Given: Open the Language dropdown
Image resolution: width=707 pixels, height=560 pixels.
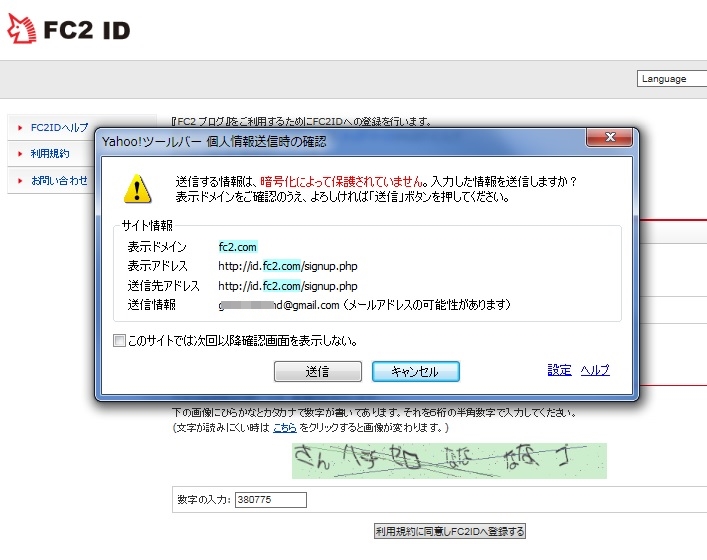Looking at the screenshot, I should pyautogui.click(x=671, y=78).
